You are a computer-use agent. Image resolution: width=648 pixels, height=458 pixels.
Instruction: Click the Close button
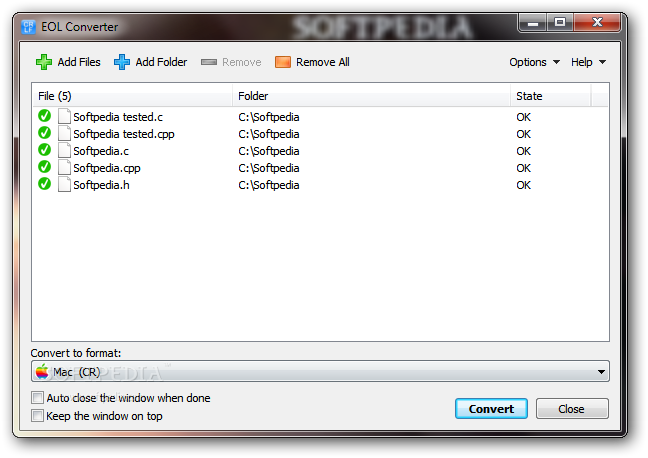(x=572, y=409)
